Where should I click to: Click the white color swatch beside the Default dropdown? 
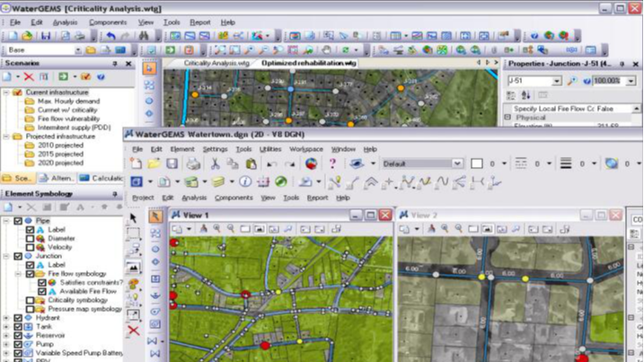(x=476, y=163)
